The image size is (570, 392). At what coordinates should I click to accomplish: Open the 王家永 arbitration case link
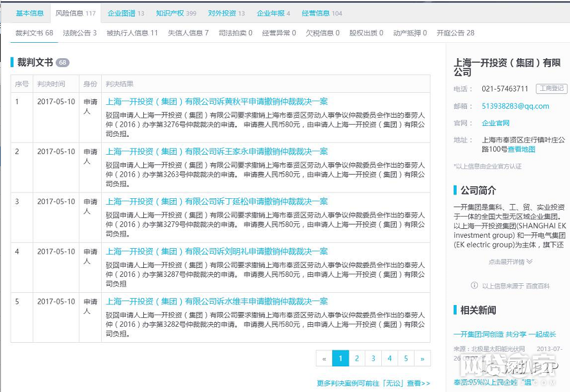pyautogui.click(x=217, y=152)
